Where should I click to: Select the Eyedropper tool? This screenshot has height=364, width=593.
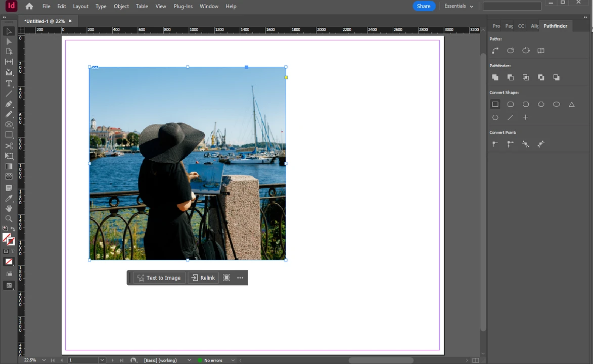pos(9,198)
